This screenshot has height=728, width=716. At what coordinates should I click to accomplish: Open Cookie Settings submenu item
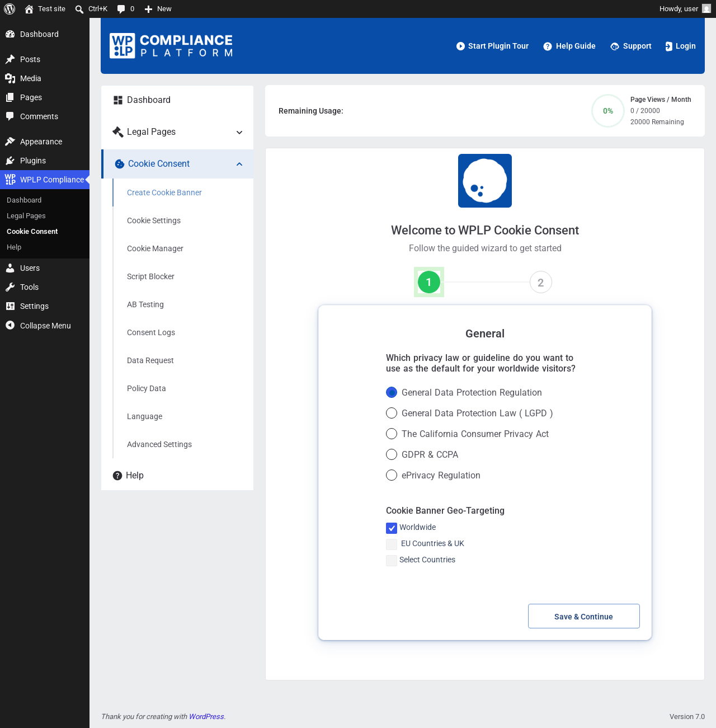click(154, 220)
